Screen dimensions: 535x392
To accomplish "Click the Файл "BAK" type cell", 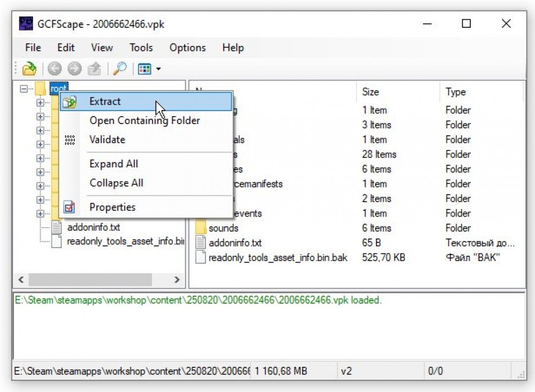I will point(473,257).
